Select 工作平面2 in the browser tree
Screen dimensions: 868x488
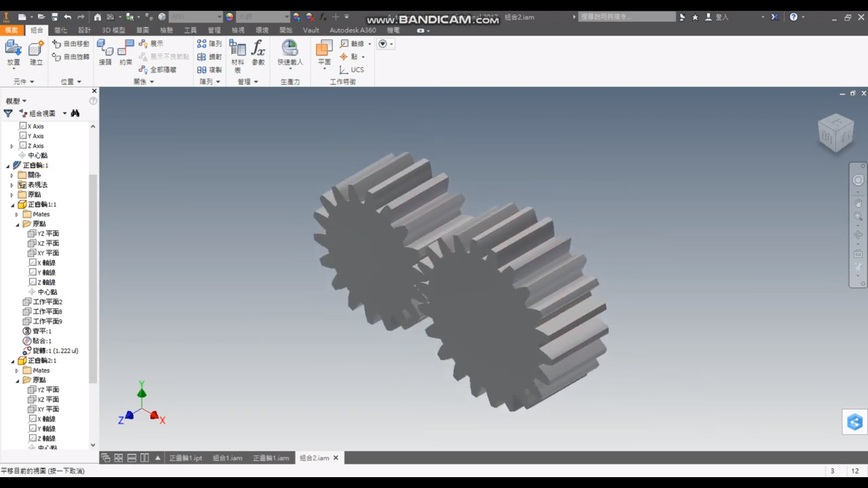click(43, 302)
